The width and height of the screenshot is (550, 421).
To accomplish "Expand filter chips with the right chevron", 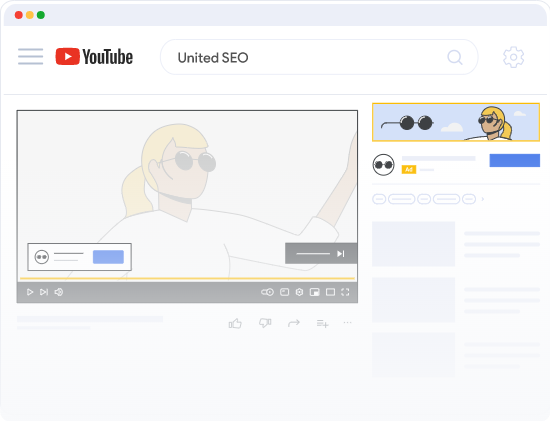I will (x=483, y=199).
